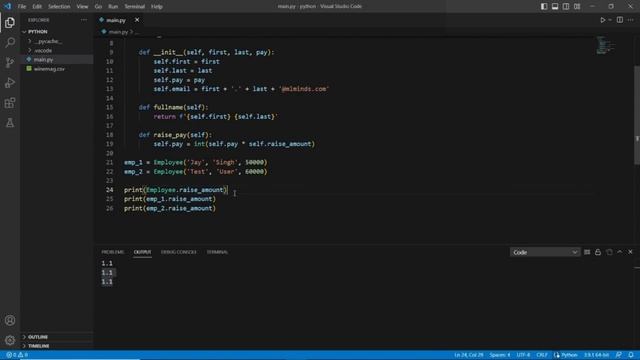This screenshot has height=360, width=640.
Task: Open main.py in the Explorer tree
Action: [43, 60]
